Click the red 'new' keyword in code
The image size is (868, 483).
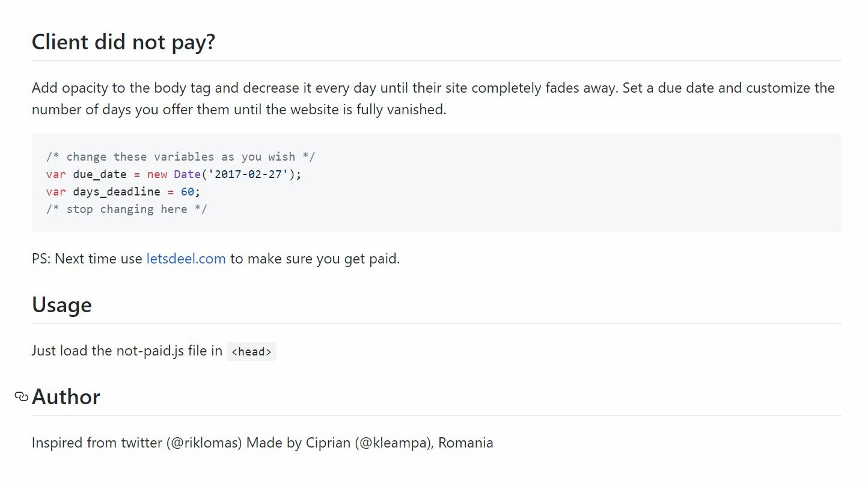(157, 174)
